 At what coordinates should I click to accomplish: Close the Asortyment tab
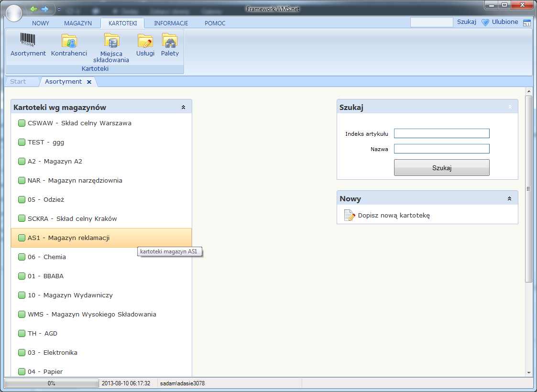(x=89, y=82)
